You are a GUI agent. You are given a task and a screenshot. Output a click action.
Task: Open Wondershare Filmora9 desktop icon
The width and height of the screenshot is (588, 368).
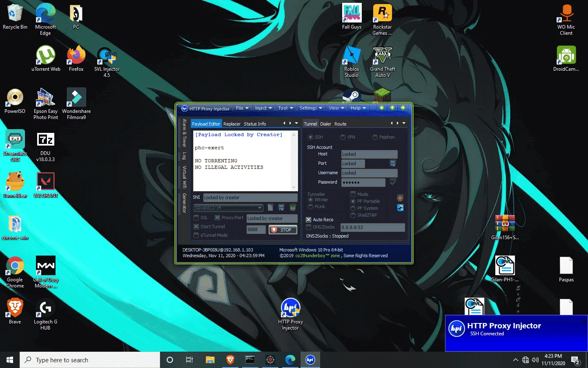point(76,104)
